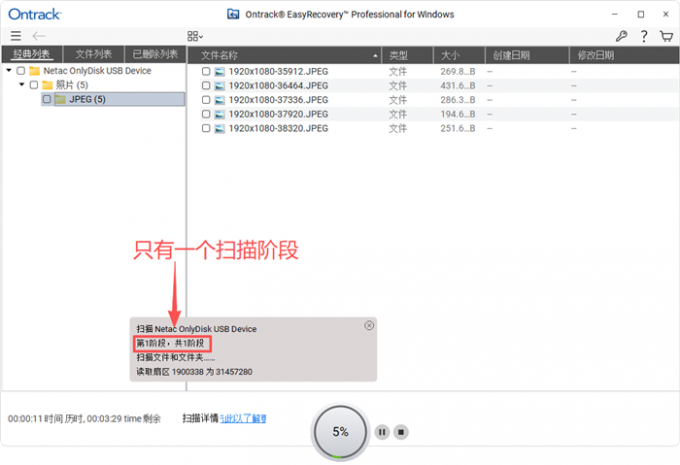Click the 照片 folder icon

(x=47, y=85)
